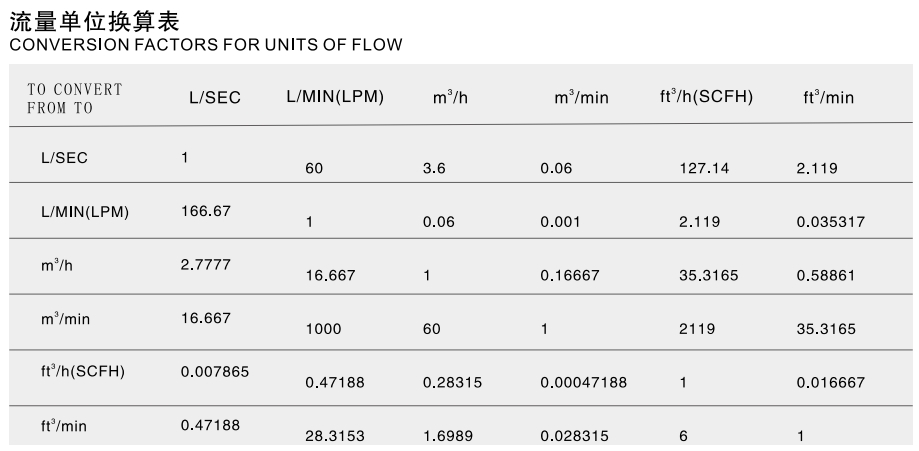Click the L/SEC column header
The image size is (919, 451).
coord(215,97)
